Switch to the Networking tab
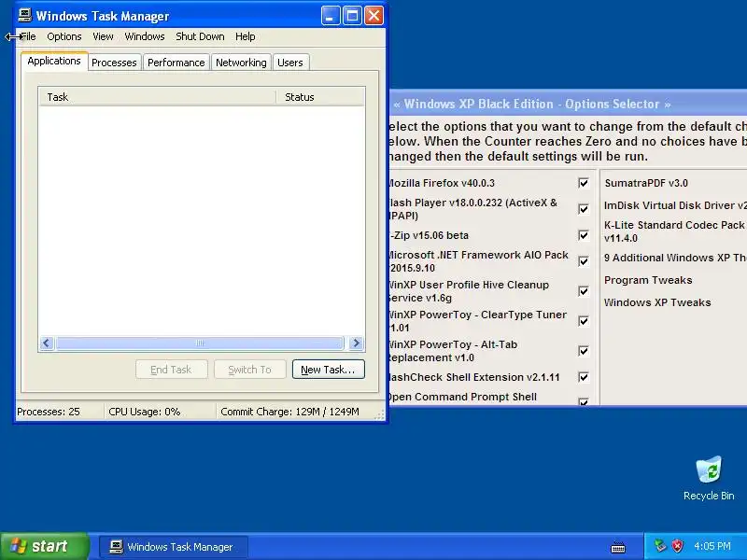Screen dimensions: 747x560 pyautogui.click(x=241, y=63)
